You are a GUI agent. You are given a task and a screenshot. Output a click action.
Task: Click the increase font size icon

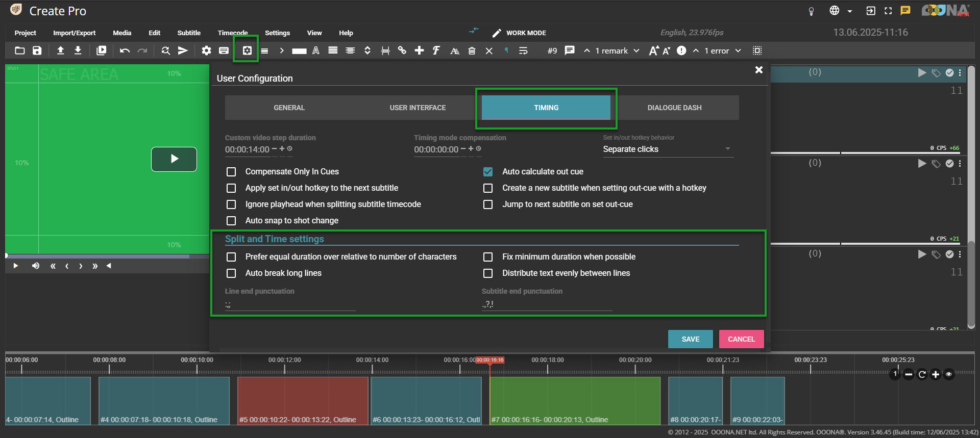point(653,50)
